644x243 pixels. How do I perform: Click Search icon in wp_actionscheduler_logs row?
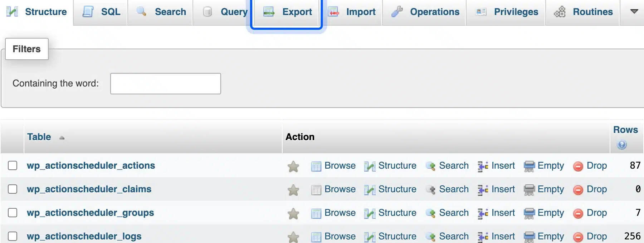tap(431, 237)
